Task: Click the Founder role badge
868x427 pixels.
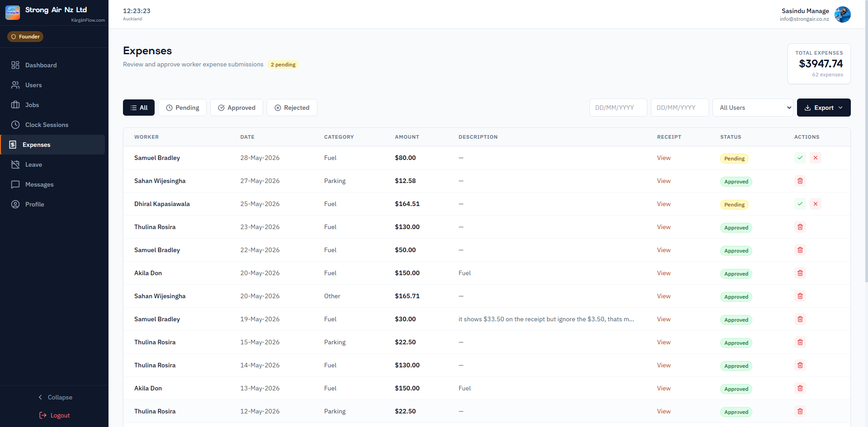Action: point(25,37)
